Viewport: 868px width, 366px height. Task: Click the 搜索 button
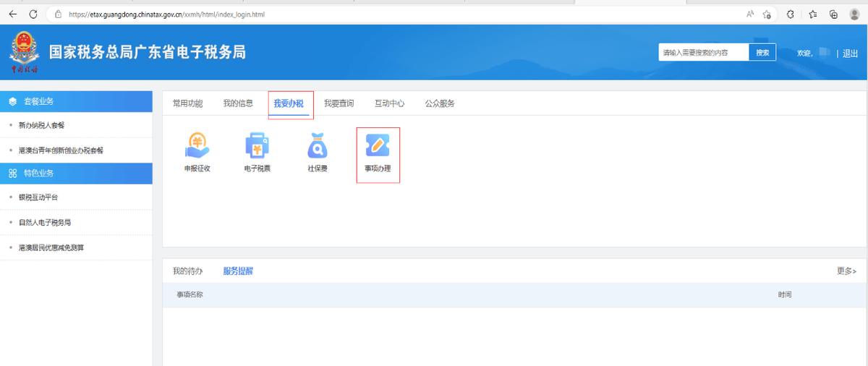point(762,53)
